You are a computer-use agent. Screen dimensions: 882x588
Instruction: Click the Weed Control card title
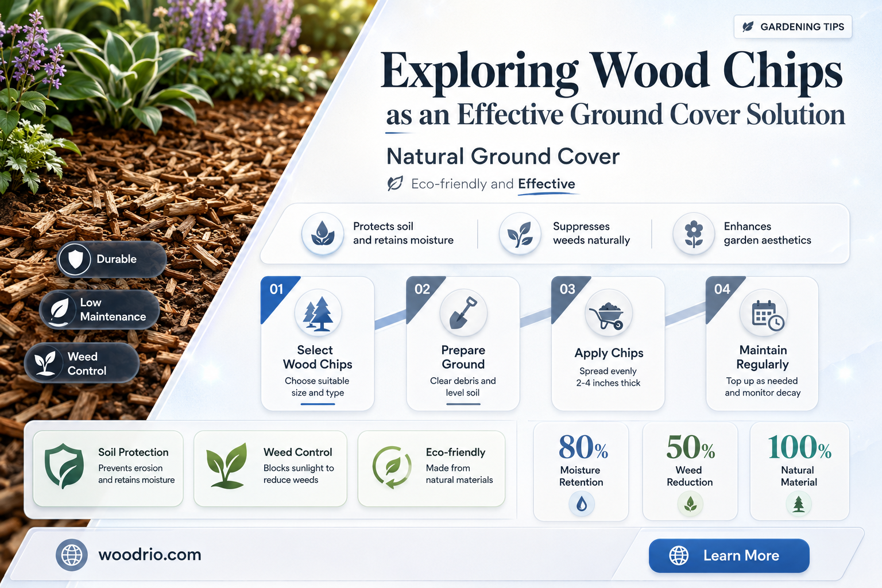[x=297, y=452]
